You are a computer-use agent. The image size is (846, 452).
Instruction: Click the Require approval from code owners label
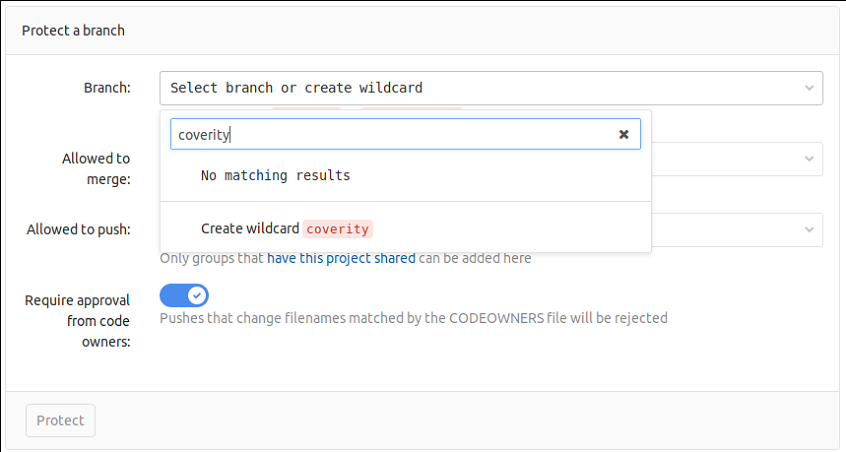(x=77, y=320)
